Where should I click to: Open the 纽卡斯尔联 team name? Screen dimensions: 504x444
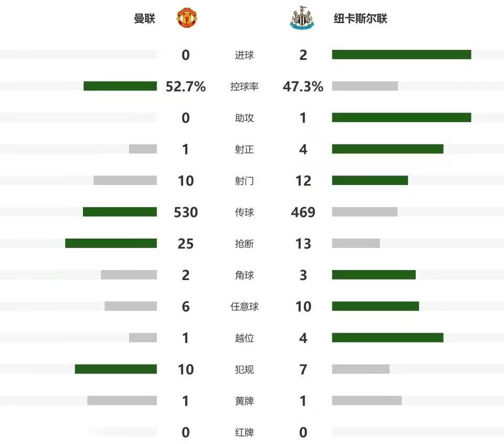360,18
